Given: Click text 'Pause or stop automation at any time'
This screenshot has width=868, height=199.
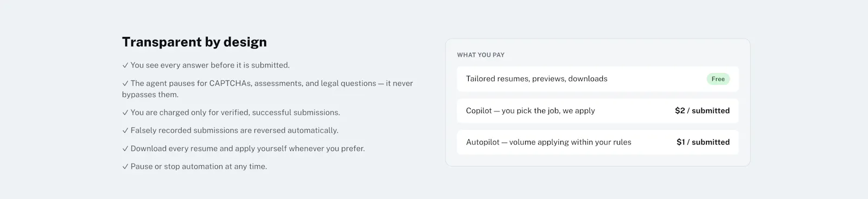Looking at the screenshot, I should point(199,166).
